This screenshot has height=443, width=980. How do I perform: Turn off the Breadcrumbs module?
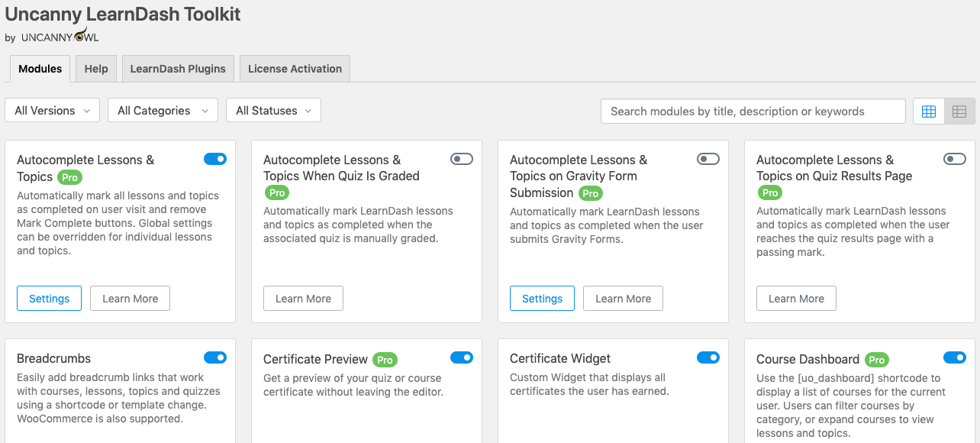pos(215,357)
